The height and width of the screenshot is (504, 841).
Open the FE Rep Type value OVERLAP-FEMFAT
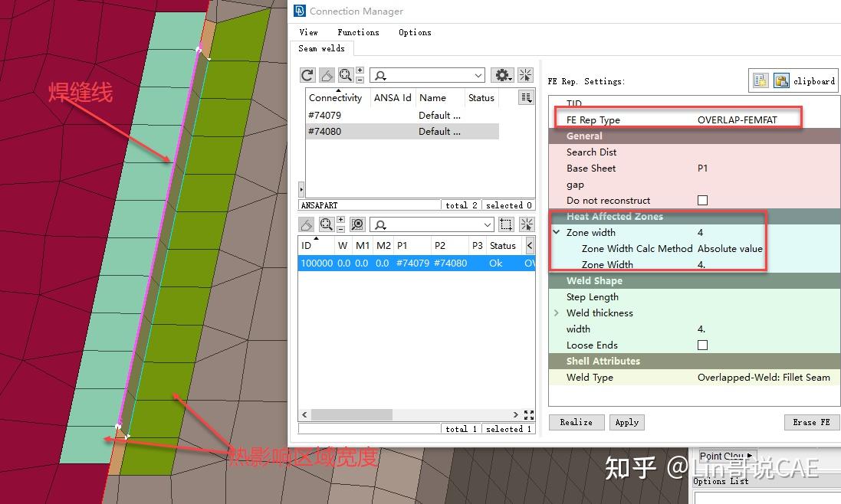[737, 120]
